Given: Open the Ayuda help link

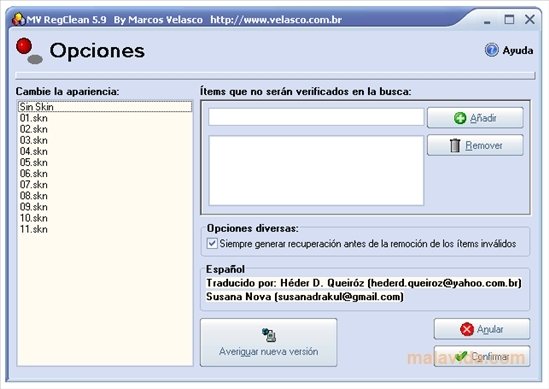Looking at the screenshot, I should point(517,50).
